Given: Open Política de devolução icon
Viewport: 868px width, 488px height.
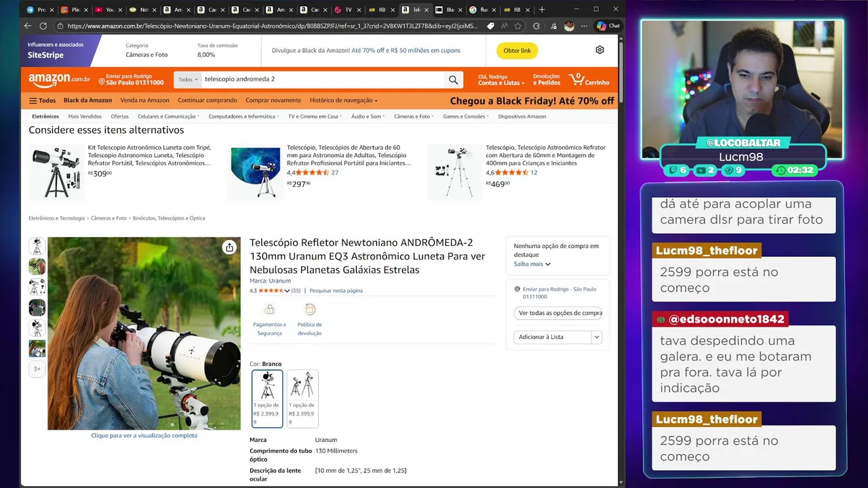Looking at the screenshot, I should click(310, 309).
